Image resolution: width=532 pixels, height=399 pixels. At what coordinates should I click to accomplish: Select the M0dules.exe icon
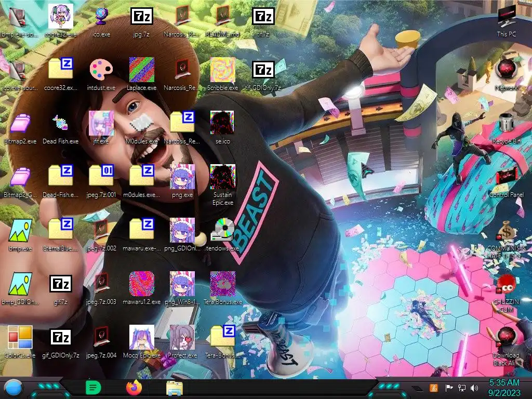tap(141, 123)
